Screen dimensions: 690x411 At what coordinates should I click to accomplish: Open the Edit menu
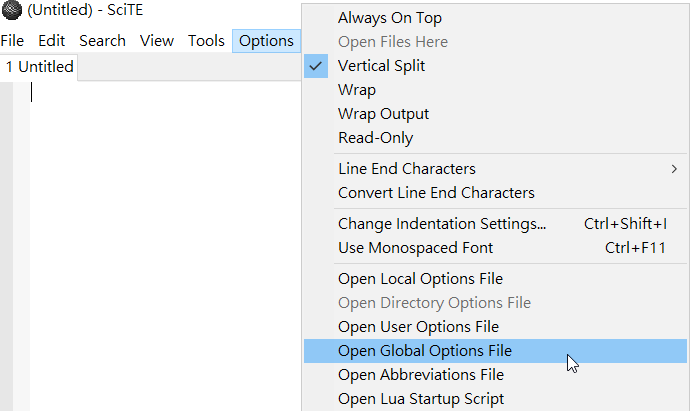point(51,41)
